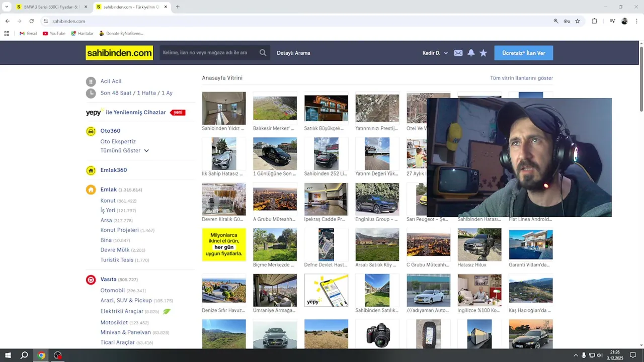Open Chrome extensions puzzle icon
The image size is (644, 362).
pyautogui.click(x=595, y=21)
